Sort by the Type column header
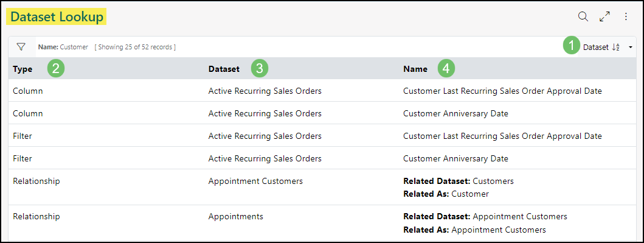This screenshot has width=644, height=243. click(23, 69)
